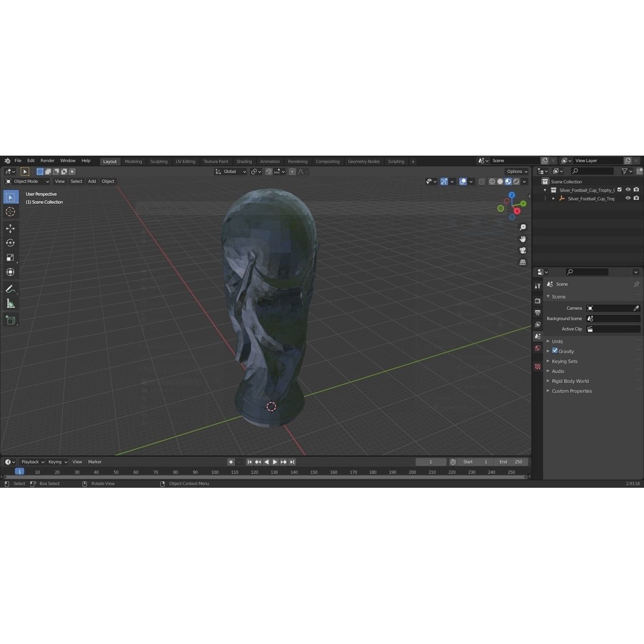Pin the Scene properties panel

tap(636, 284)
